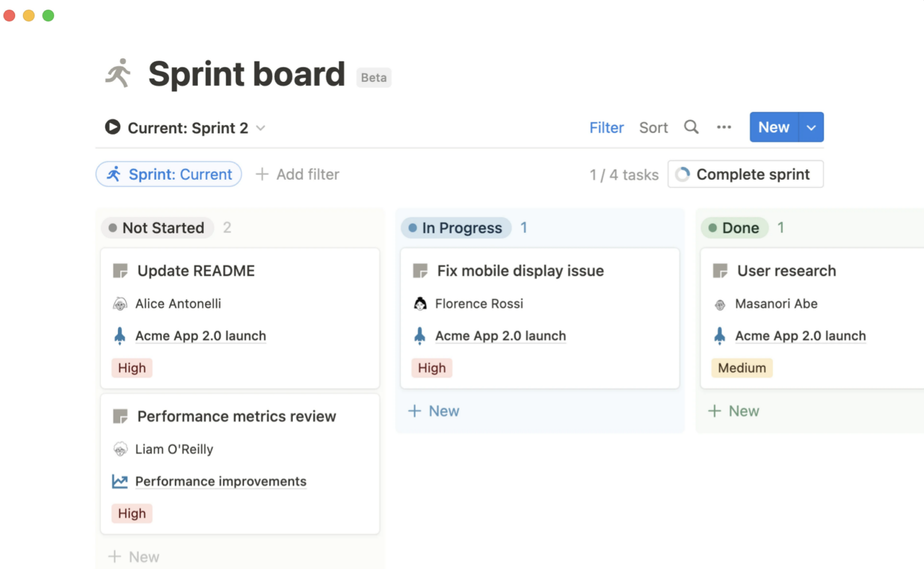Click the In Progress status badge
Viewport: 924px width, 569px height.
[x=455, y=227]
